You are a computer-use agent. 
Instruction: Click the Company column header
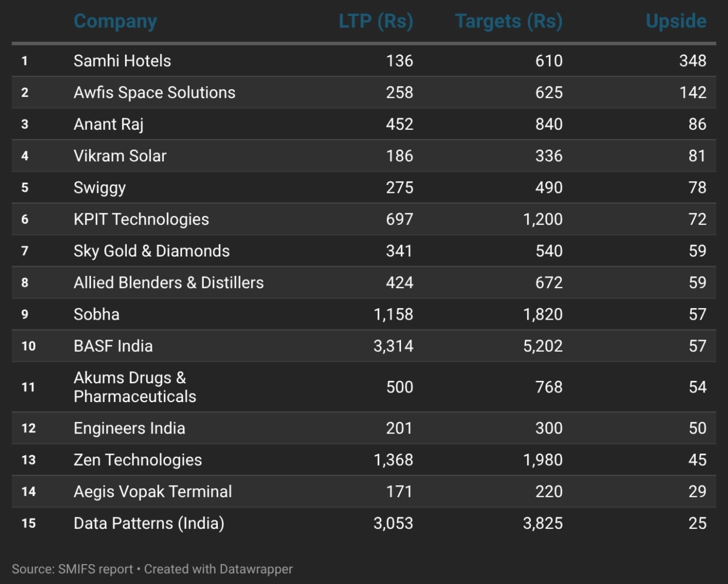point(115,22)
